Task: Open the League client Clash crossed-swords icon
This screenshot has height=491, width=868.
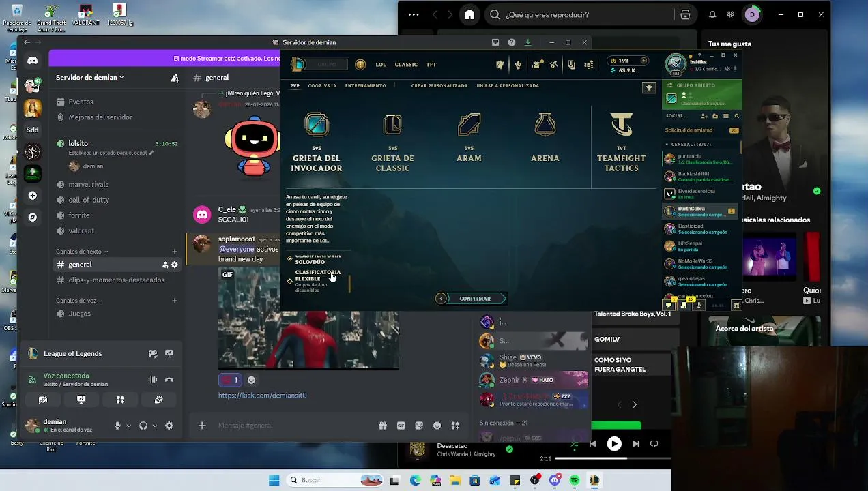Action: [553, 65]
